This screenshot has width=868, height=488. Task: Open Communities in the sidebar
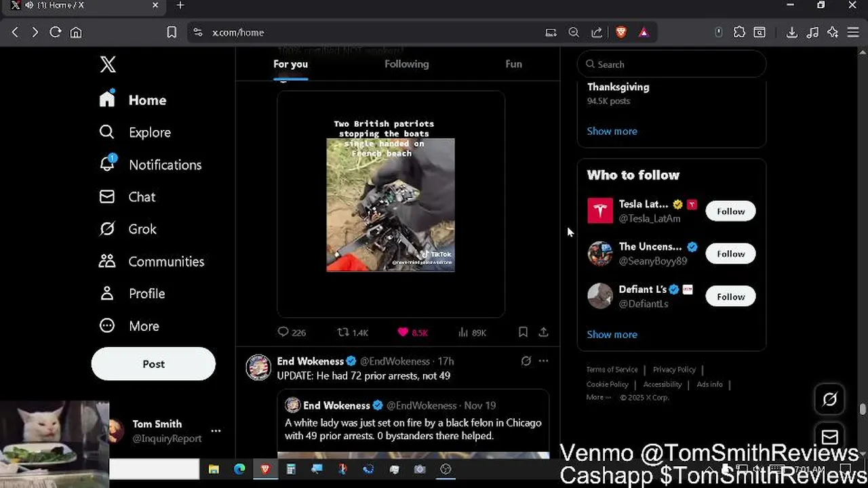pyautogui.click(x=151, y=261)
